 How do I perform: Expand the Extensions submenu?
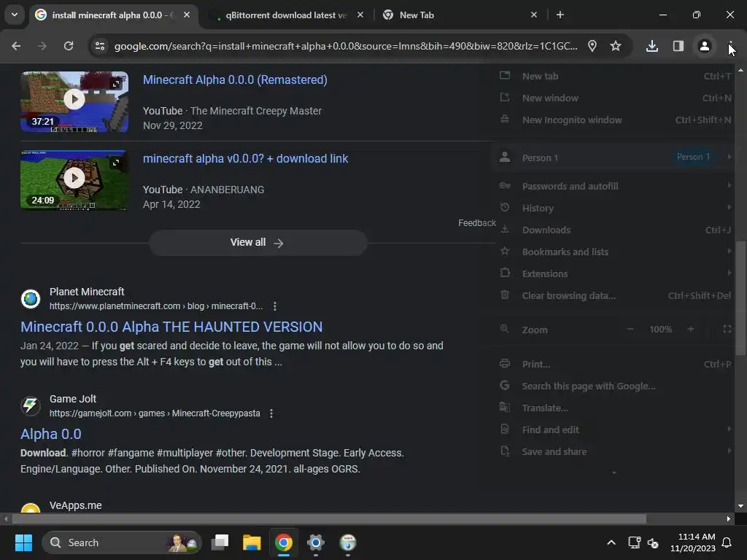click(614, 274)
